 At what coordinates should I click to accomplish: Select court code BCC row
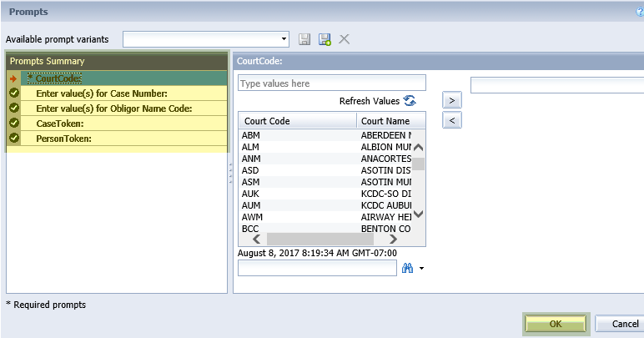pyautogui.click(x=325, y=229)
